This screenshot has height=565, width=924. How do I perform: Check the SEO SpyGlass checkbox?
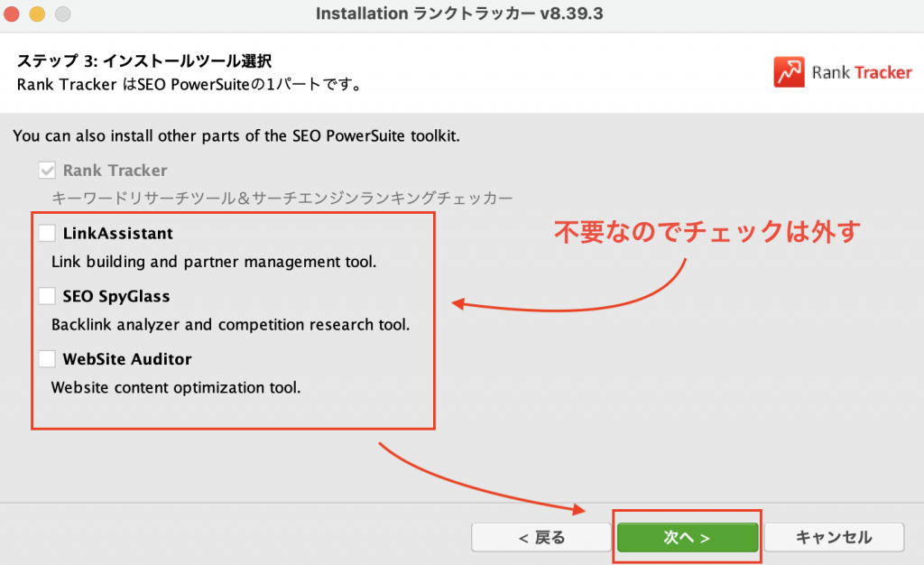[47, 296]
